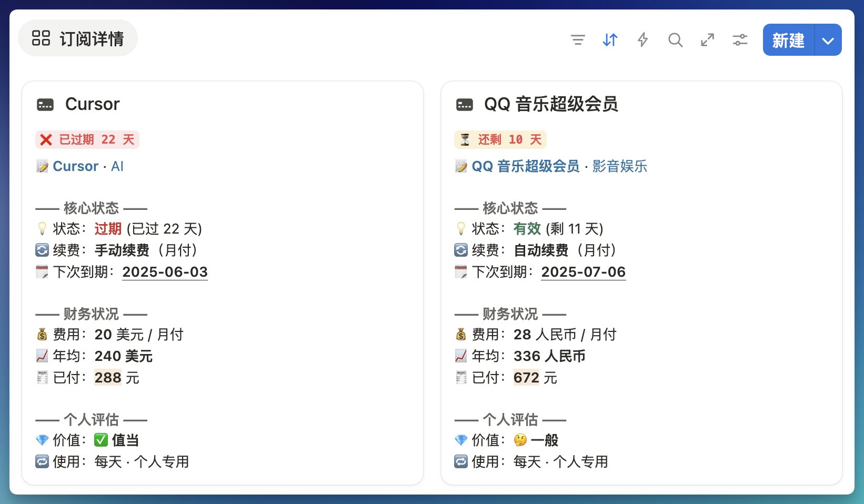The height and width of the screenshot is (504, 864).
Task: Click the repeat icon in Cursor 使用 row
Action: pyautogui.click(x=42, y=461)
